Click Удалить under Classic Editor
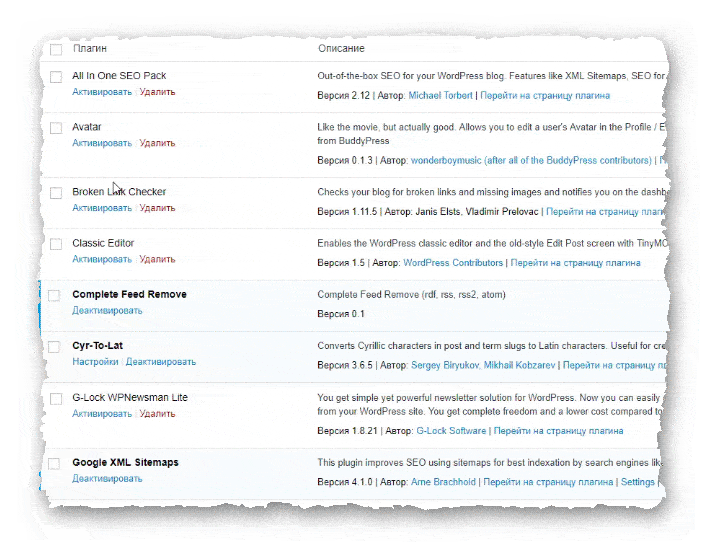Screen dimensions: 704x544 point(157,259)
